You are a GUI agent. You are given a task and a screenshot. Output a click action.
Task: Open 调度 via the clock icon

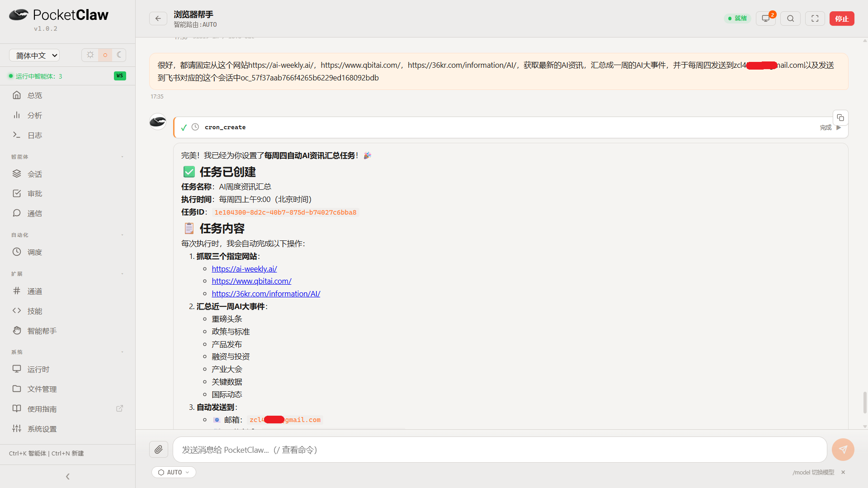tap(17, 252)
